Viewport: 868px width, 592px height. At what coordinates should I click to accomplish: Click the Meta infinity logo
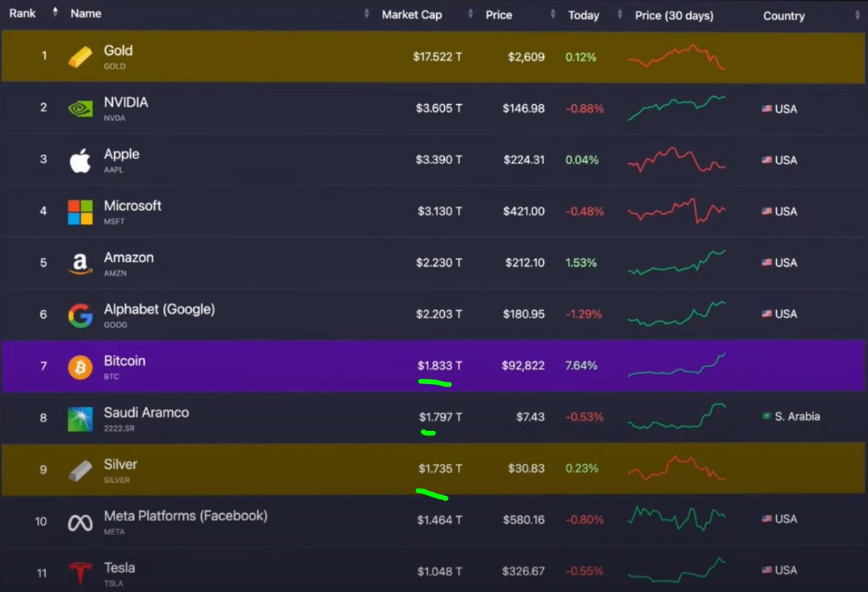(80, 520)
